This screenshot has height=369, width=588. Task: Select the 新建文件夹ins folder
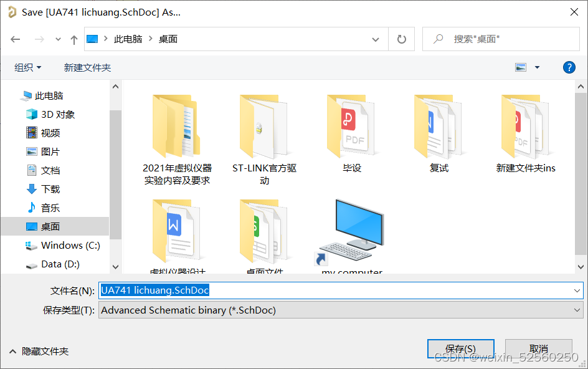[526, 133]
